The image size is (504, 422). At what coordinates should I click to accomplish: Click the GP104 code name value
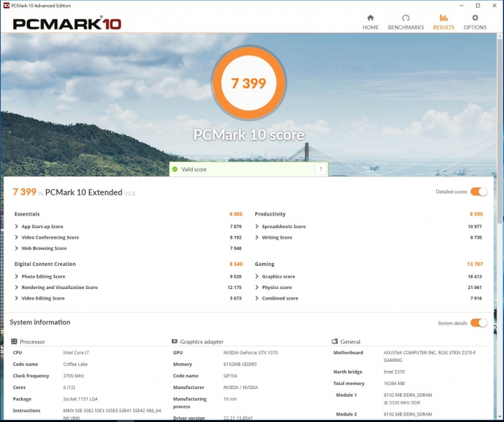(x=230, y=376)
